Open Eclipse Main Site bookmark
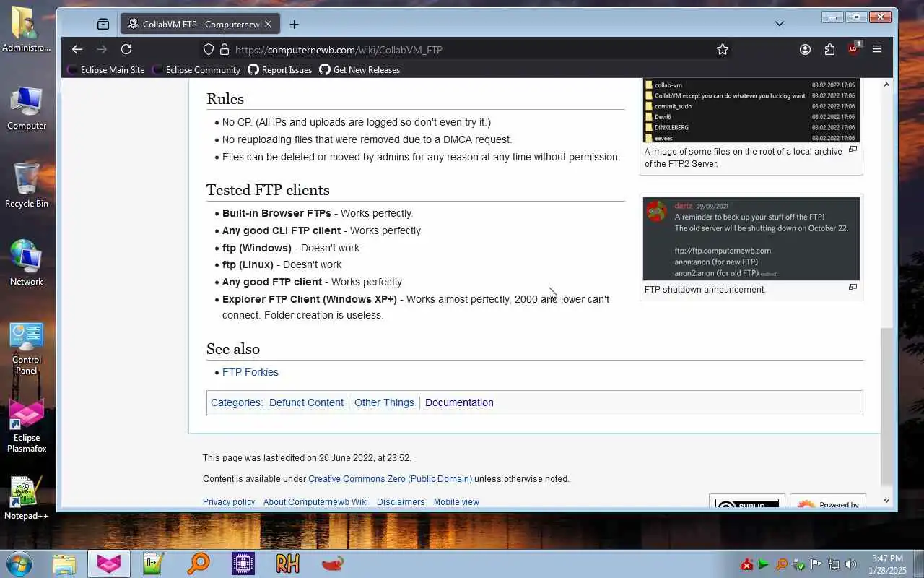The image size is (924, 578). 106,70
